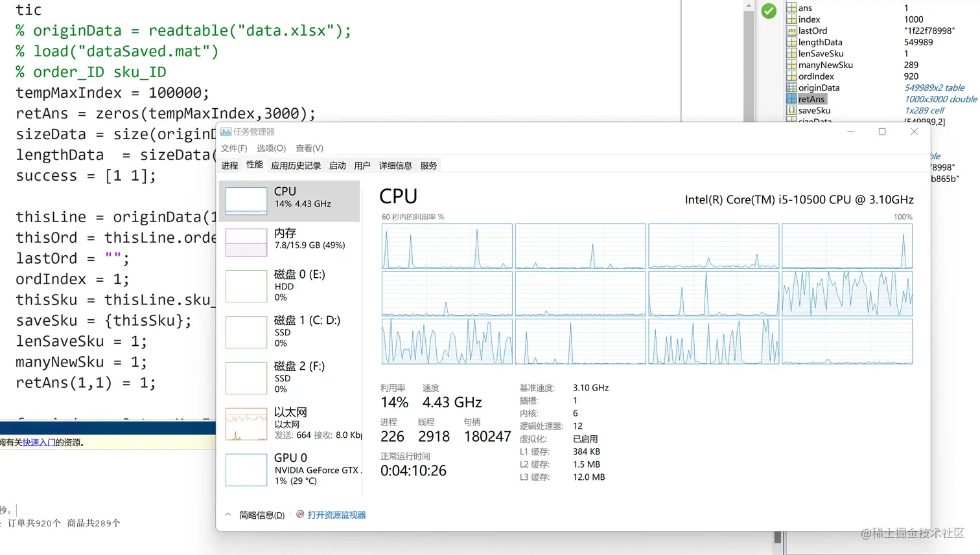This screenshot has width=980, height=555.
Task: Click the code line 'success = [1 1];'
Action: (86, 176)
